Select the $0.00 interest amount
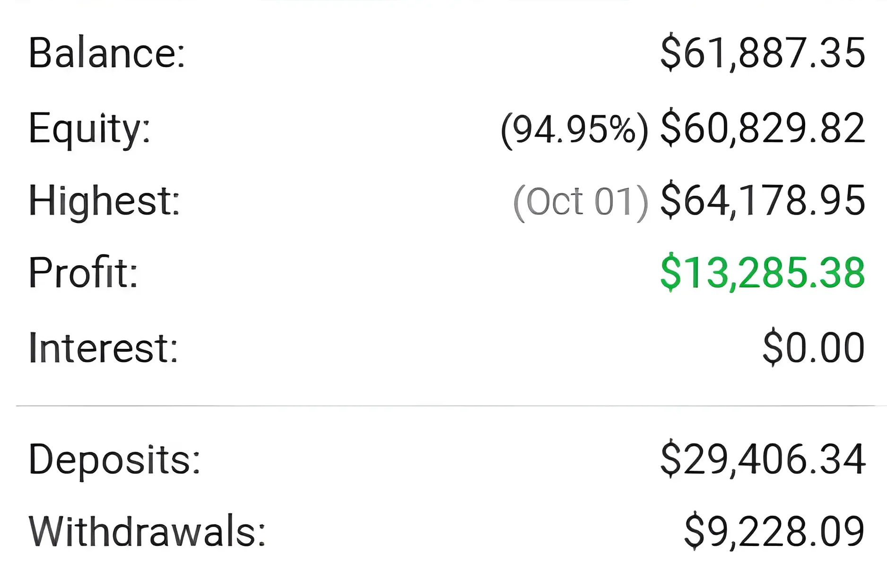This screenshot has width=887, height=588. [x=814, y=348]
